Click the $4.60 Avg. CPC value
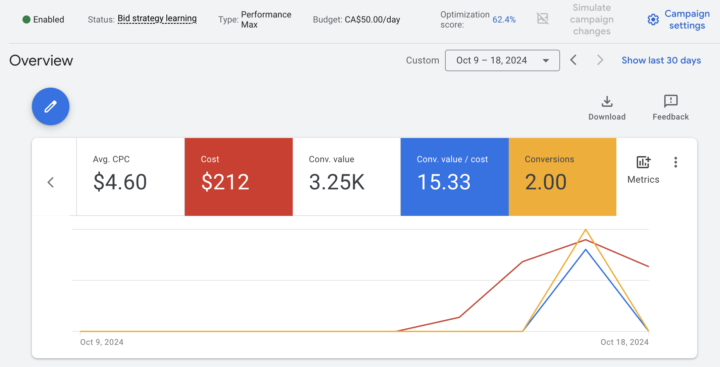Screen dimensions: 720x367 click(x=120, y=182)
